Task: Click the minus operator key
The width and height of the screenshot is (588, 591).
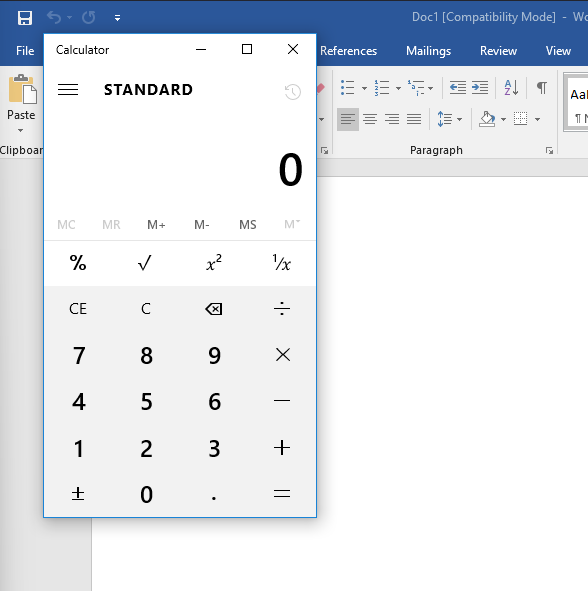Action: 282,401
